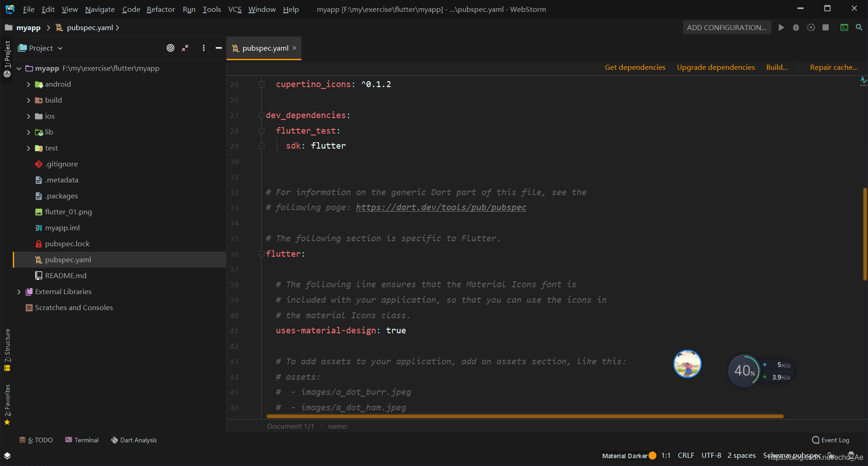
Task: Start the Debug session with bug icon
Action: point(796,27)
